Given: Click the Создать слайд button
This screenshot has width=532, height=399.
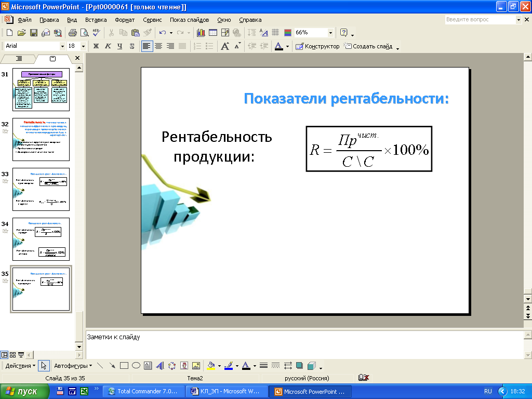Looking at the screenshot, I should 368,46.
